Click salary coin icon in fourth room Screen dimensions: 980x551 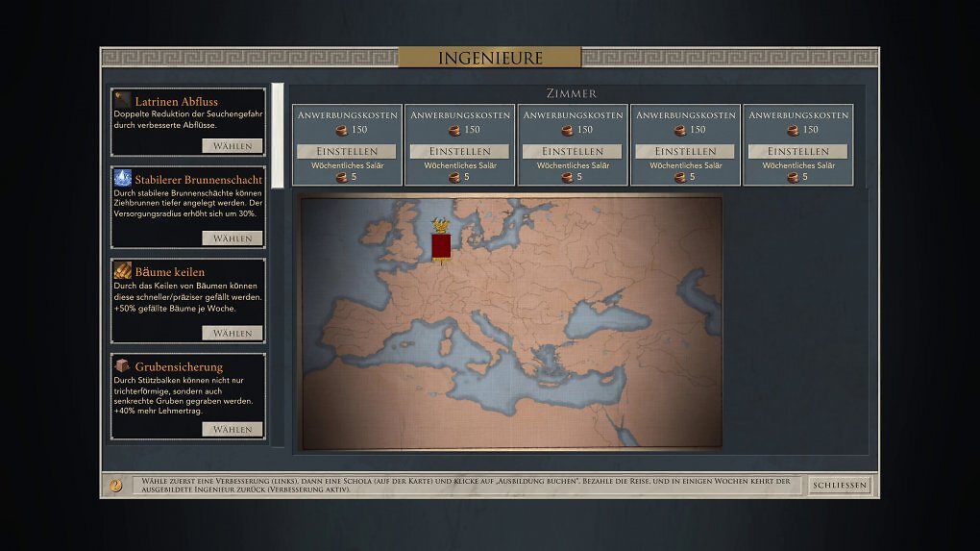(x=680, y=178)
